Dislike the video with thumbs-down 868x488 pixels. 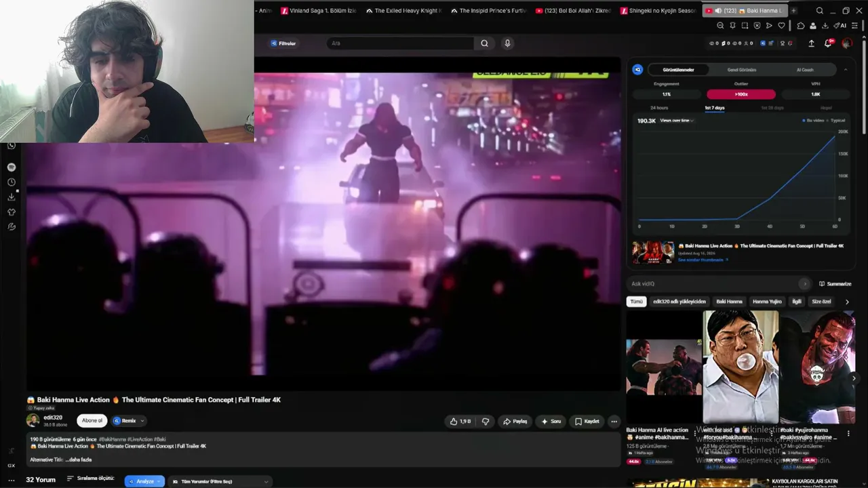click(486, 422)
